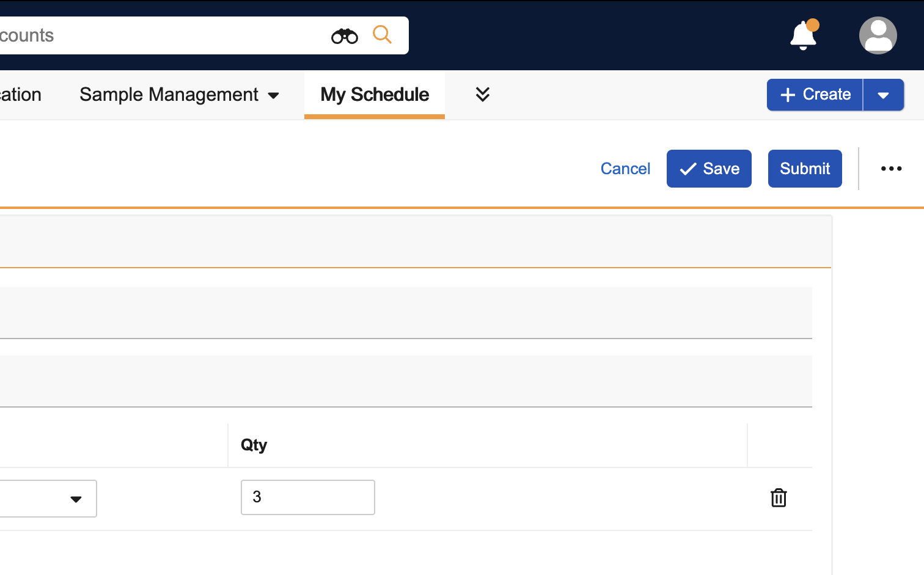Click into the Qty input field
This screenshot has width=924, height=575.
(x=307, y=497)
